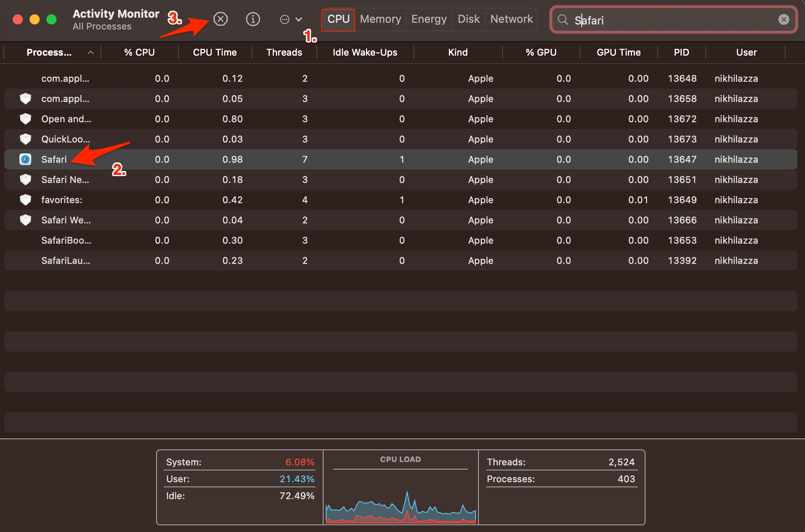The height and width of the screenshot is (532, 805).
Task: Click the green full-screen window button
Action: click(51, 19)
